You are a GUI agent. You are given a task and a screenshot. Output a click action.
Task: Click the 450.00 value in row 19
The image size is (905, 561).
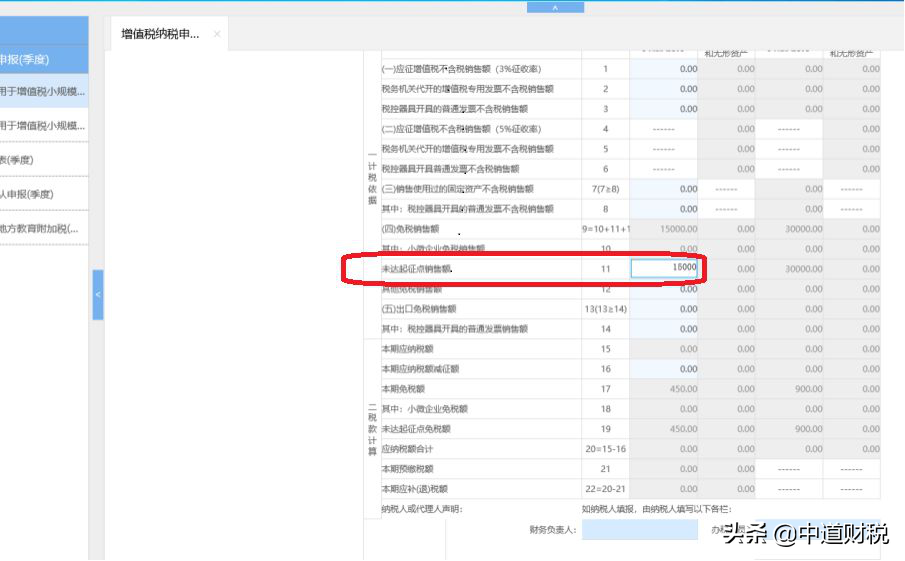click(x=683, y=429)
